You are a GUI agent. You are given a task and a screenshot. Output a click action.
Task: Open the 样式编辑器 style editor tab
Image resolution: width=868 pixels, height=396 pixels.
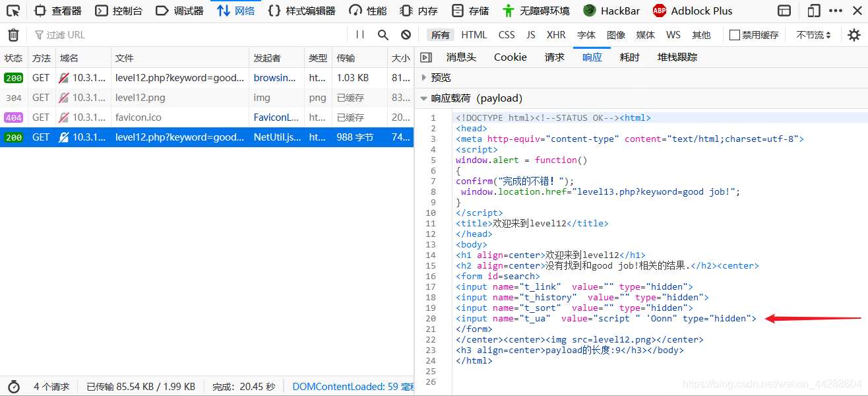tap(302, 11)
